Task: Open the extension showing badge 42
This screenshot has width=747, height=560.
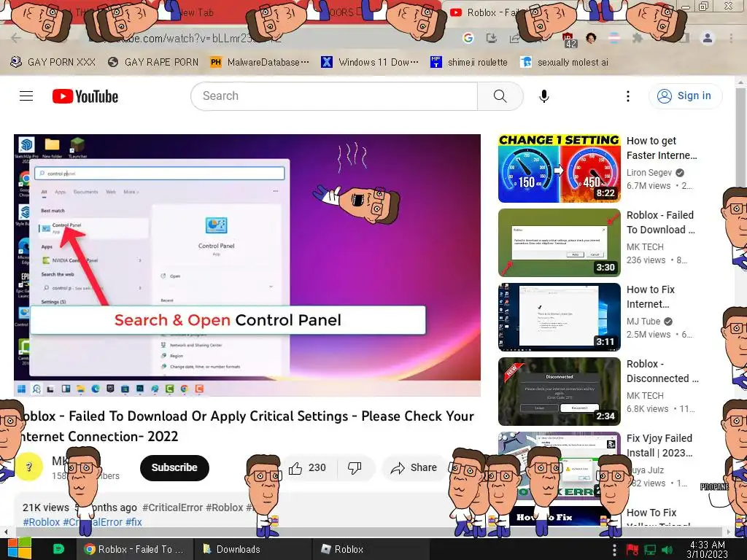Action: pyautogui.click(x=569, y=39)
